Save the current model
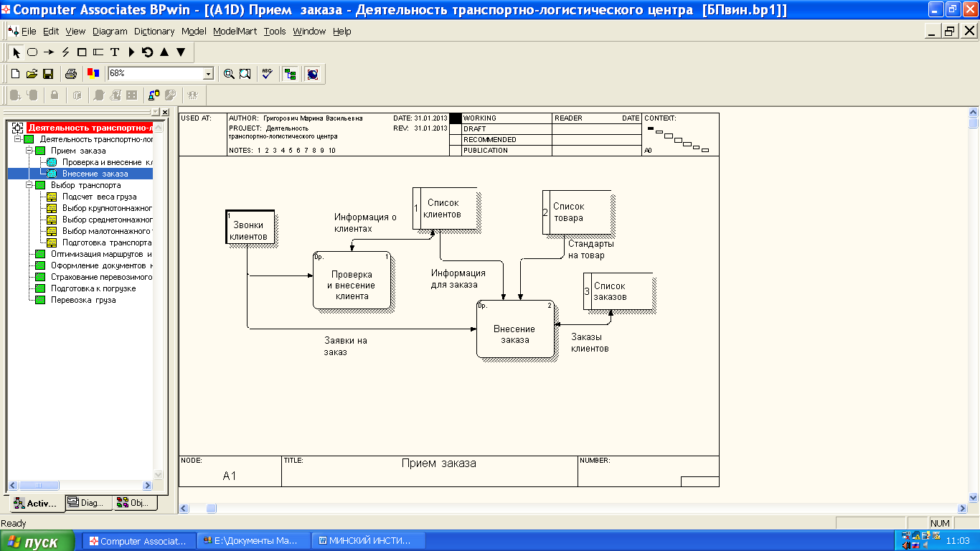980x551 pixels. (x=48, y=74)
